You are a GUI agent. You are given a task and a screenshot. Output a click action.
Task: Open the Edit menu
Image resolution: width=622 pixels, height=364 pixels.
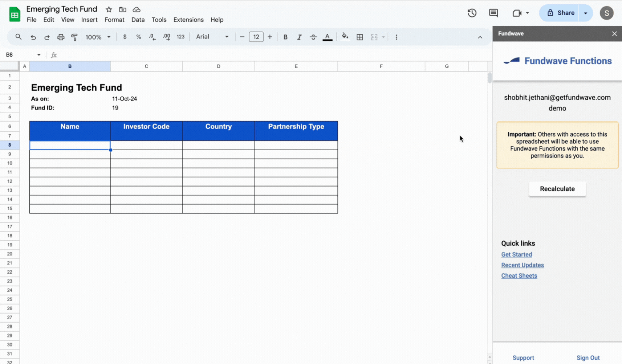(49, 20)
